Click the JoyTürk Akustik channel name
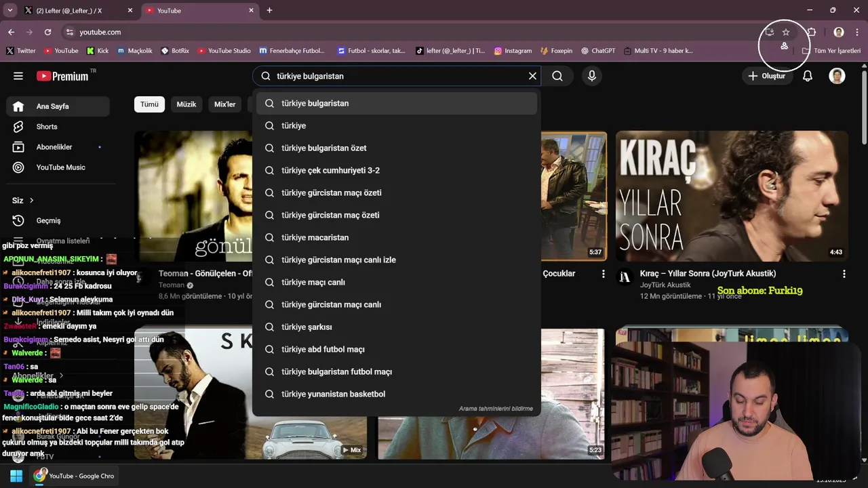Image resolution: width=868 pixels, height=488 pixels. point(665,285)
